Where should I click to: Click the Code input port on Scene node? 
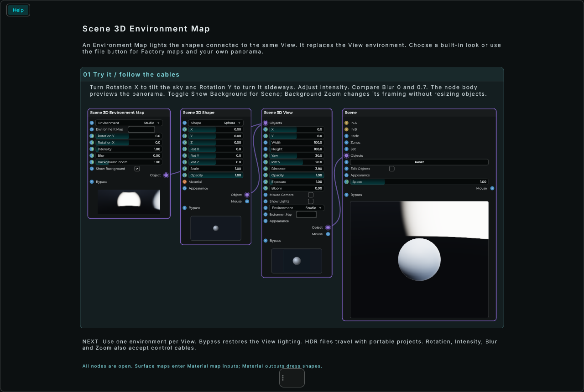pyautogui.click(x=346, y=136)
